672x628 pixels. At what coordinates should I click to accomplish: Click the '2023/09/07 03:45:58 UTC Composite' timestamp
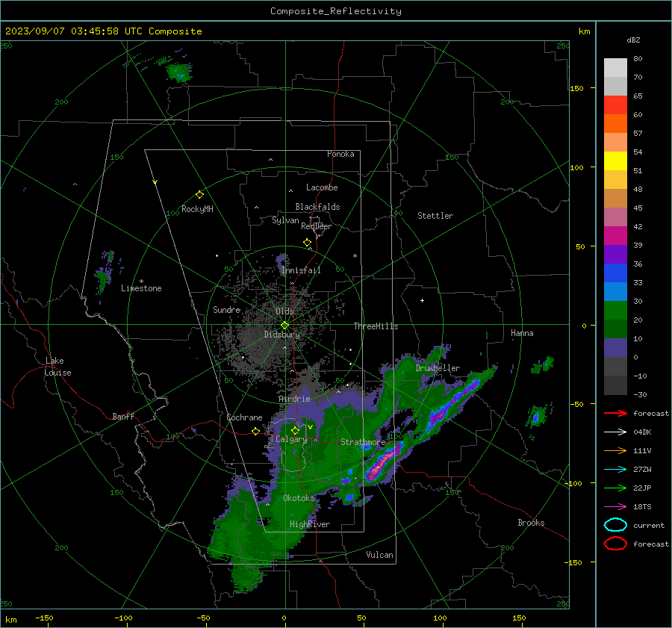(103, 31)
